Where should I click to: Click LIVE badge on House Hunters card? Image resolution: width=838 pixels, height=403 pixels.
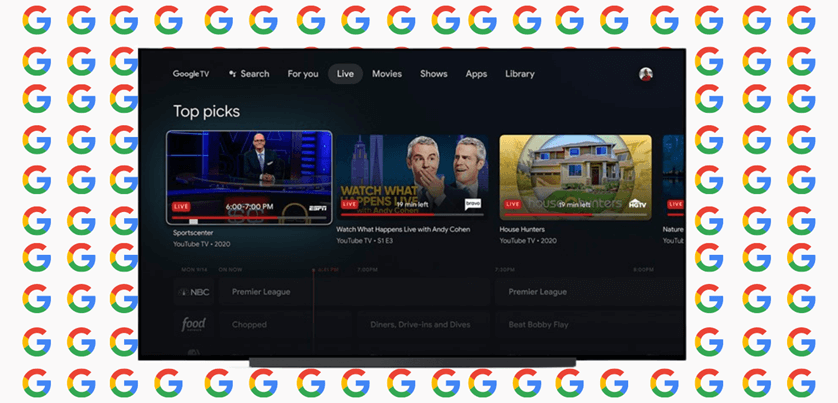coord(513,204)
